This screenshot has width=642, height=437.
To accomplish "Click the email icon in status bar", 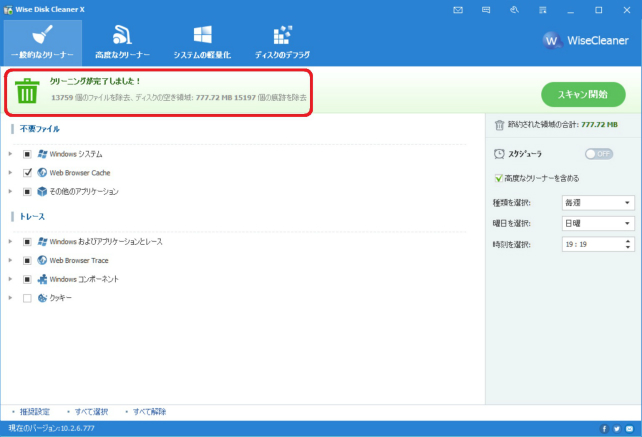I will tap(629, 429).
